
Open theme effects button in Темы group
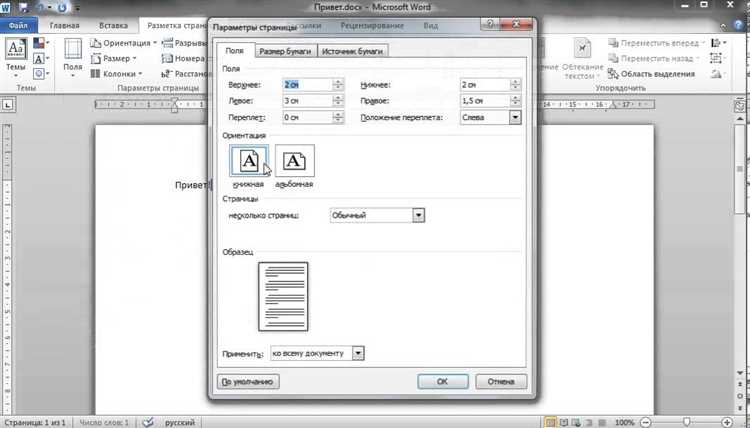click(41, 74)
